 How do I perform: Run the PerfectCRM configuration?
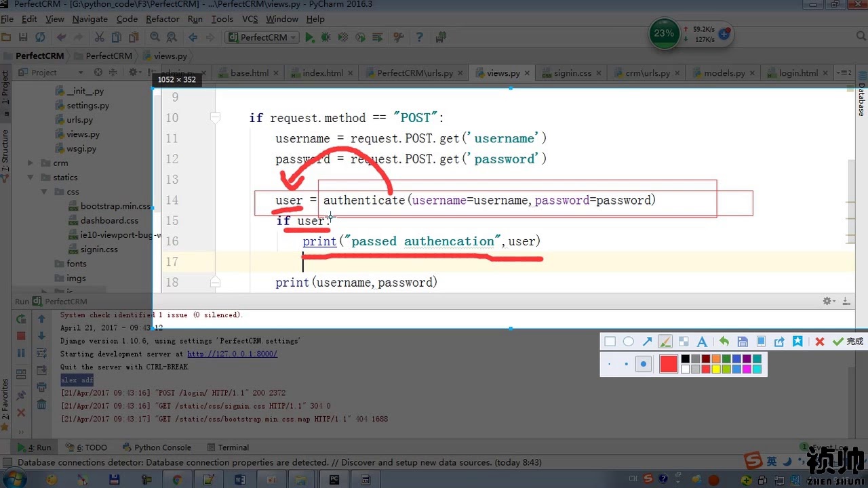310,37
